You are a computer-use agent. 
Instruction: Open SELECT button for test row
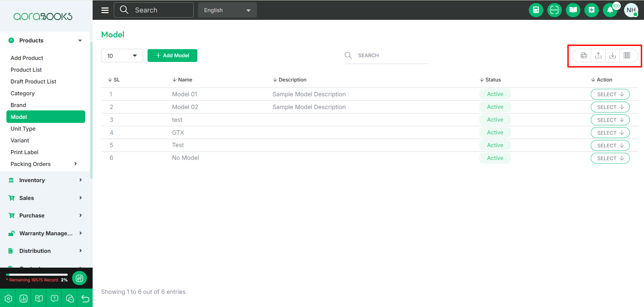[x=610, y=120]
